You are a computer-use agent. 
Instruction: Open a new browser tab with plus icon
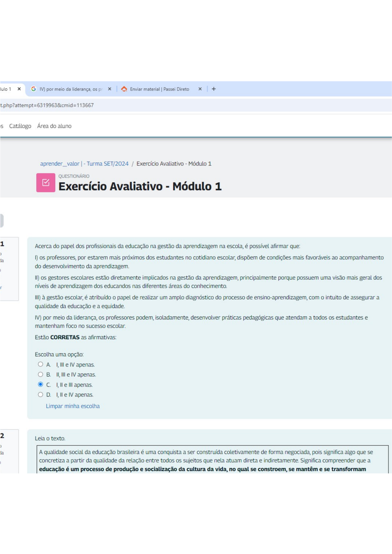(x=214, y=89)
